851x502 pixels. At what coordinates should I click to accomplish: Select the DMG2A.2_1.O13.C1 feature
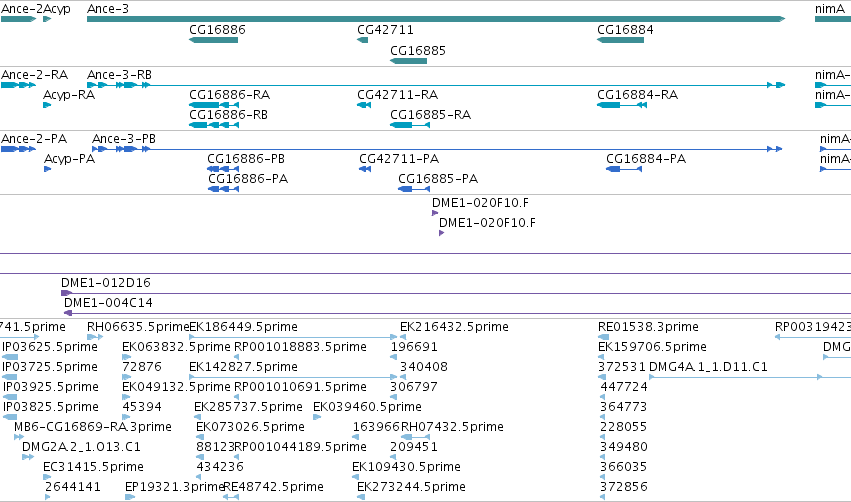tap(28, 457)
